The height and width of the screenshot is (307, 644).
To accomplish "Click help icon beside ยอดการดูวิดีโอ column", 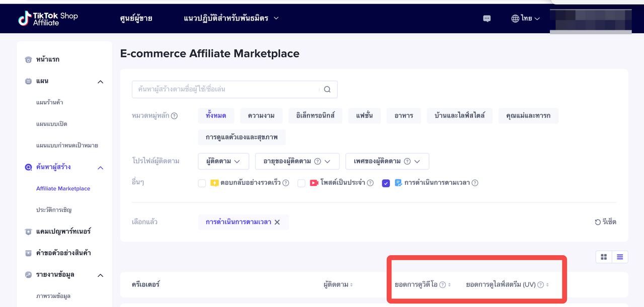I will pos(442,285).
